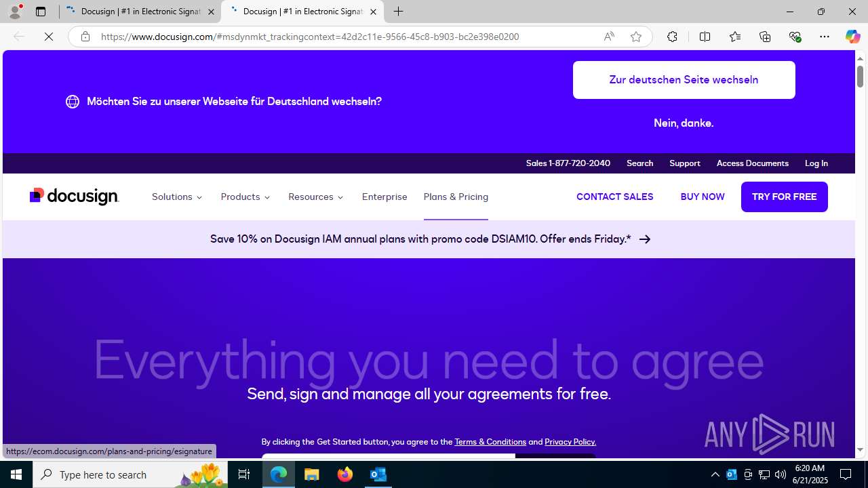Open the Copilot sidebar icon

click(852, 37)
